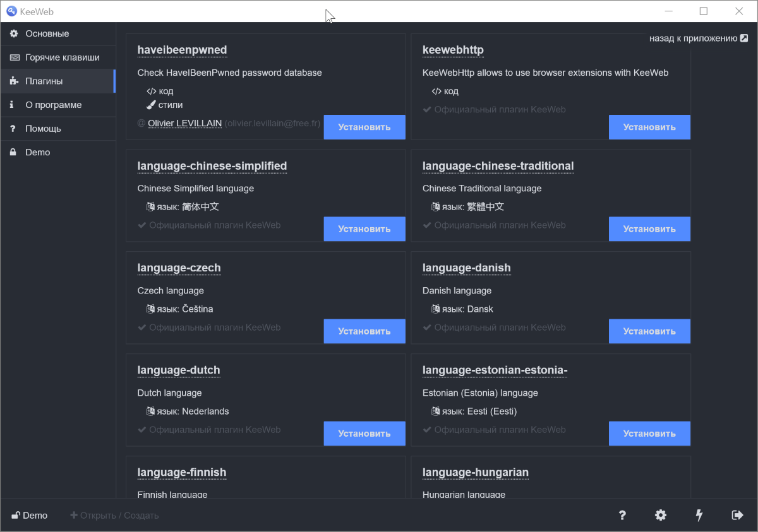
Task: Click language icon beside Dansk
Action: coord(436,309)
